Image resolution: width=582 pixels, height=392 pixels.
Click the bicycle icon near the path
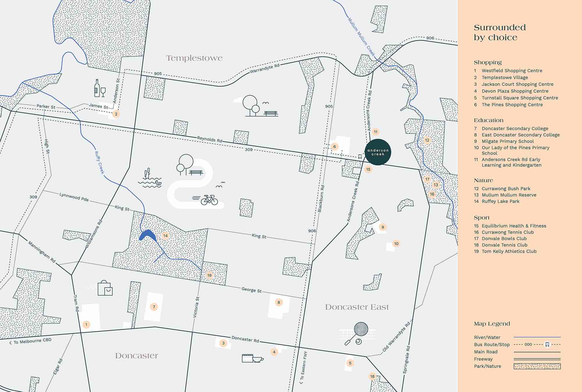click(x=209, y=200)
